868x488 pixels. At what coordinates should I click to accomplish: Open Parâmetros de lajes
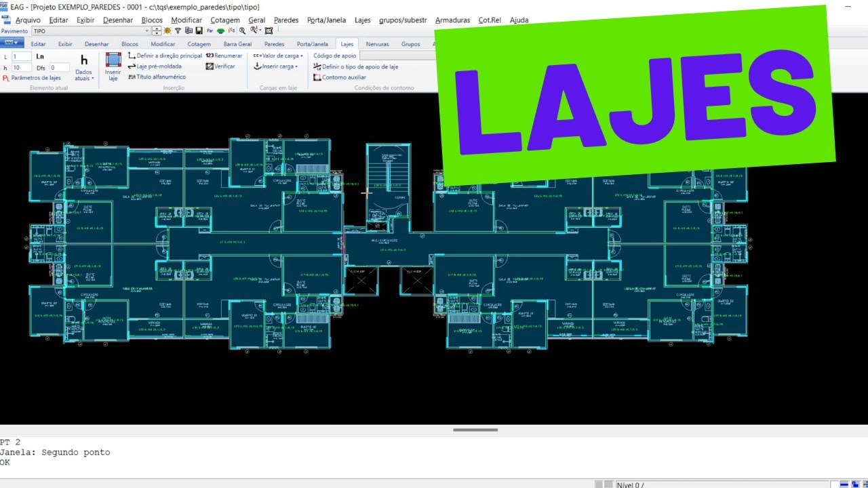tap(32, 78)
